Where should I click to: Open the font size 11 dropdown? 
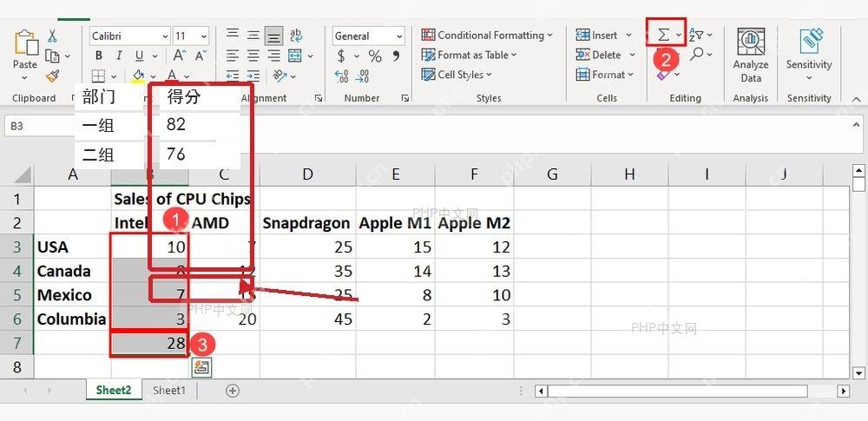204,36
